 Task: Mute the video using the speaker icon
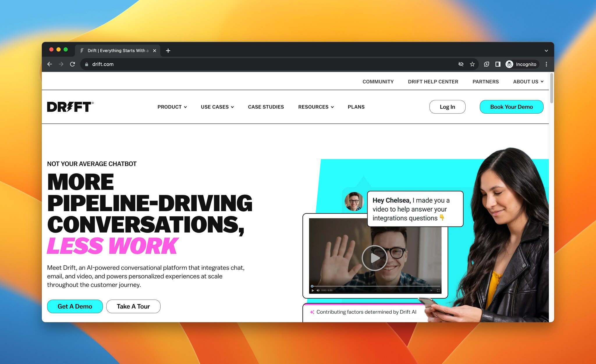click(x=318, y=290)
